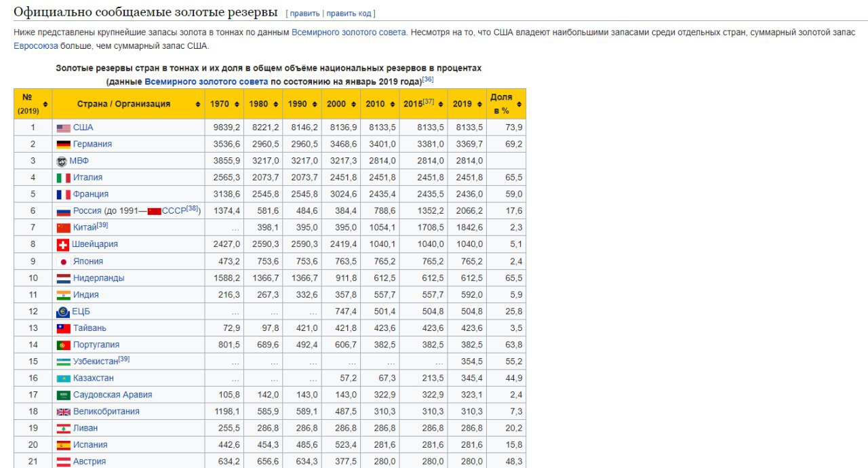
Task: Sort table by 2015 column
Action: (439, 104)
